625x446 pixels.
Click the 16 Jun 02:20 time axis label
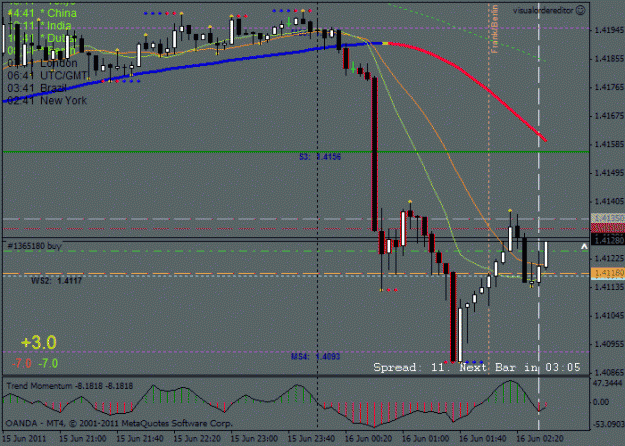(540, 439)
